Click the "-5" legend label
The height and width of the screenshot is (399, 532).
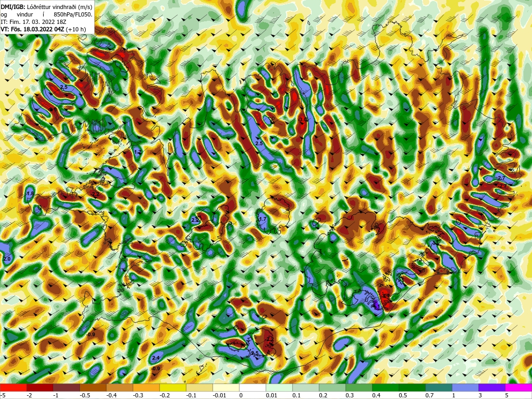(2, 395)
